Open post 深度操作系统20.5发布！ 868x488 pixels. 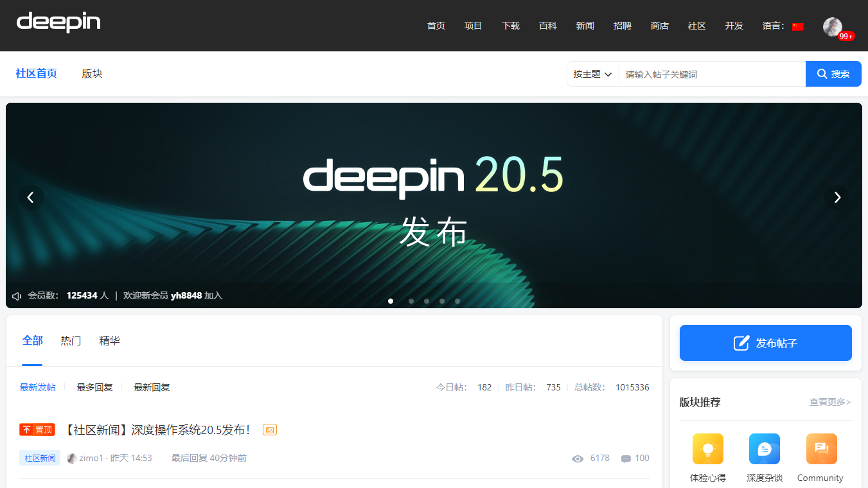(x=158, y=430)
